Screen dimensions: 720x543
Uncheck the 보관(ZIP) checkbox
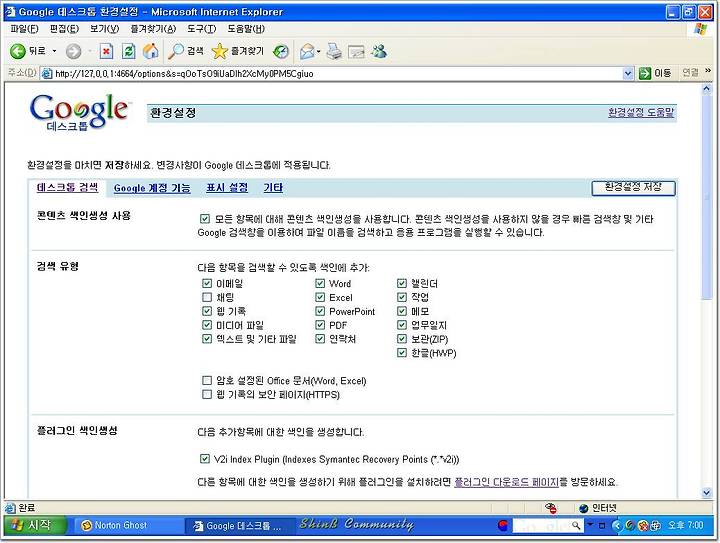tap(402, 339)
